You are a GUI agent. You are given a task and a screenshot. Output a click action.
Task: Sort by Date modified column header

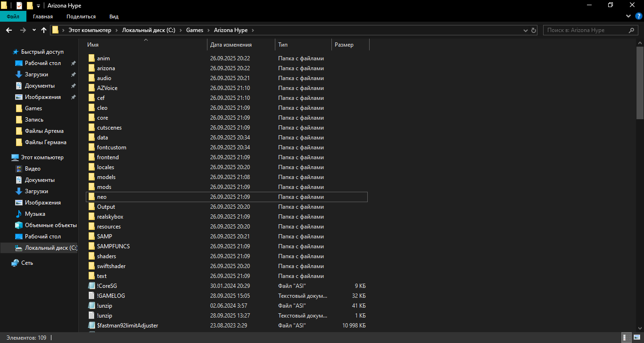pyautogui.click(x=241, y=45)
